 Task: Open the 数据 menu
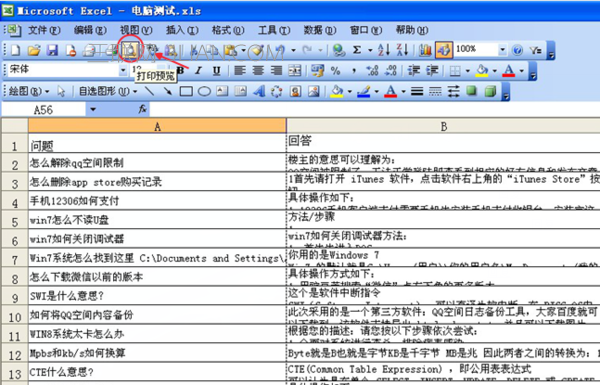tap(320, 30)
